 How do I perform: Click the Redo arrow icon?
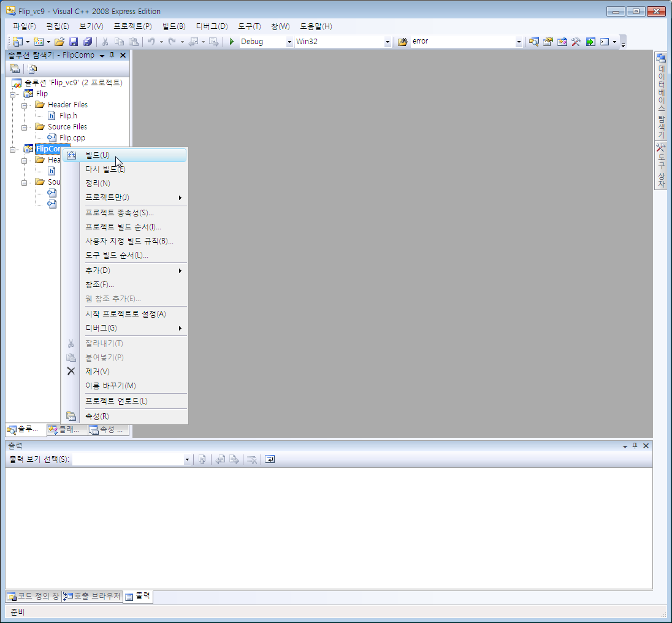(x=172, y=42)
